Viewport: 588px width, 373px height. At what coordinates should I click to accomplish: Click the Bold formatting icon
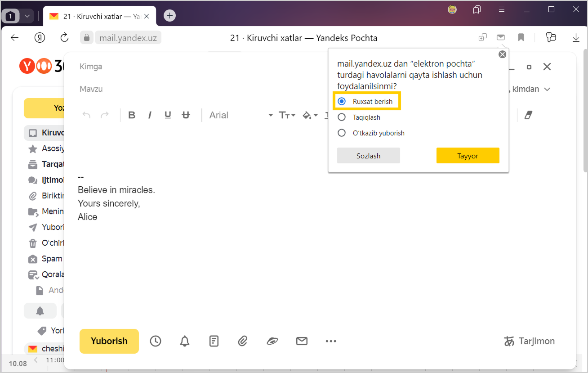tap(132, 115)
